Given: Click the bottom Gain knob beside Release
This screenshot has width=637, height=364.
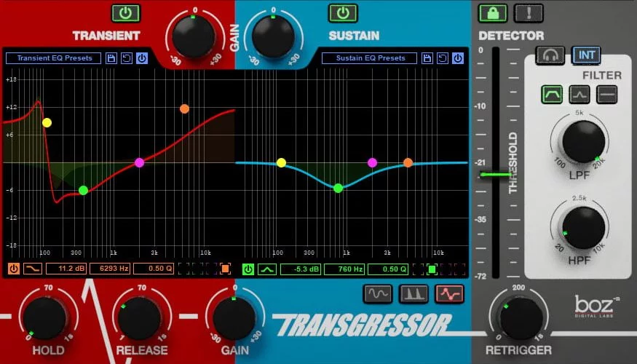Looking at the screenshot, I should coord(234,319).
